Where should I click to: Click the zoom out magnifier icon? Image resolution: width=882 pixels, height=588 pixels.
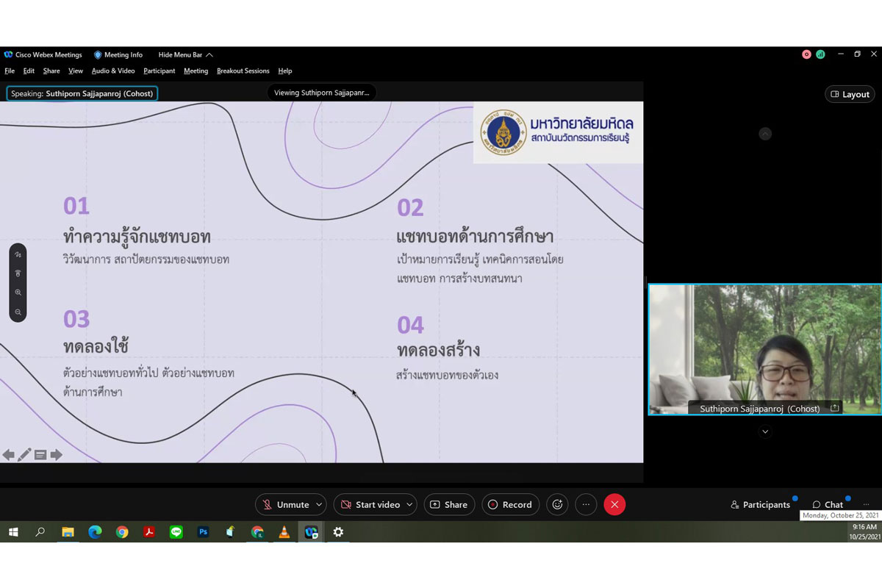pos(18,312)
